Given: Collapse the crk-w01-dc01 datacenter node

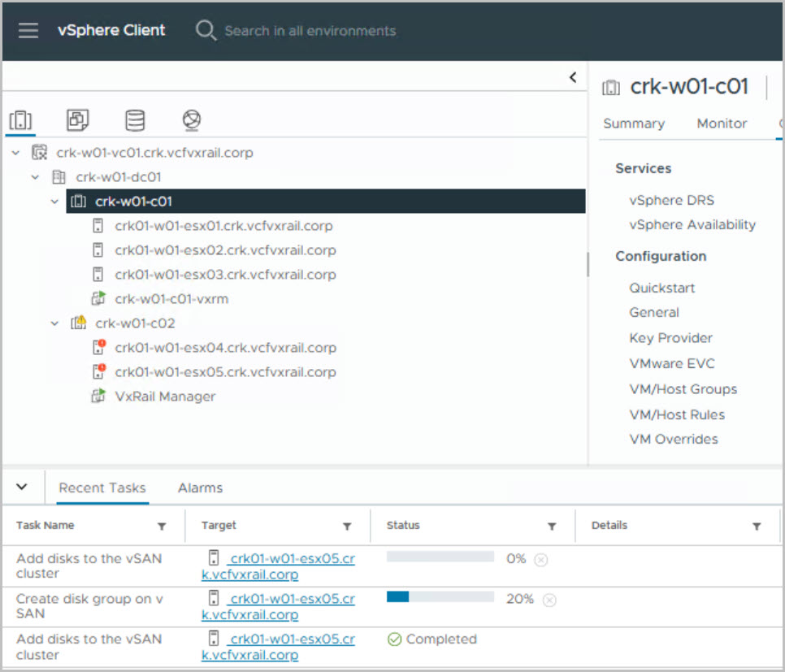Looking at the screenshot, I should (35, 177).
